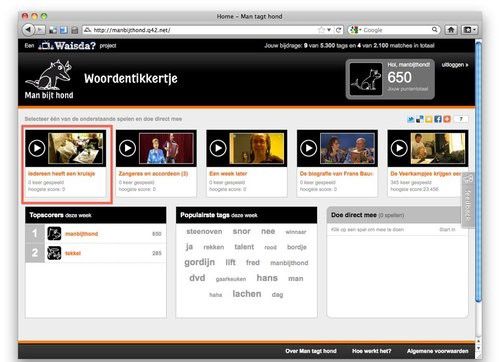Open topscorer tekkel profile link
The image size is (500, 362).
tap(73, 253)
